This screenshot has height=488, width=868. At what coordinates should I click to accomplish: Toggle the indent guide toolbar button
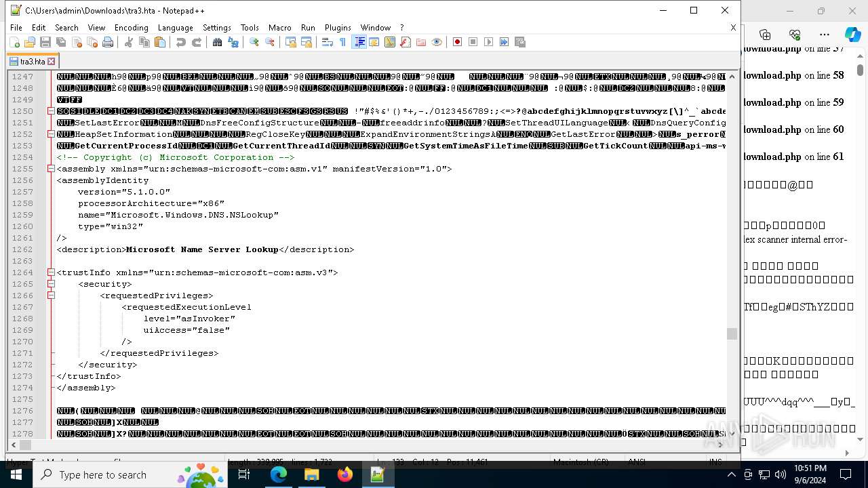click(x=359, y=42)
